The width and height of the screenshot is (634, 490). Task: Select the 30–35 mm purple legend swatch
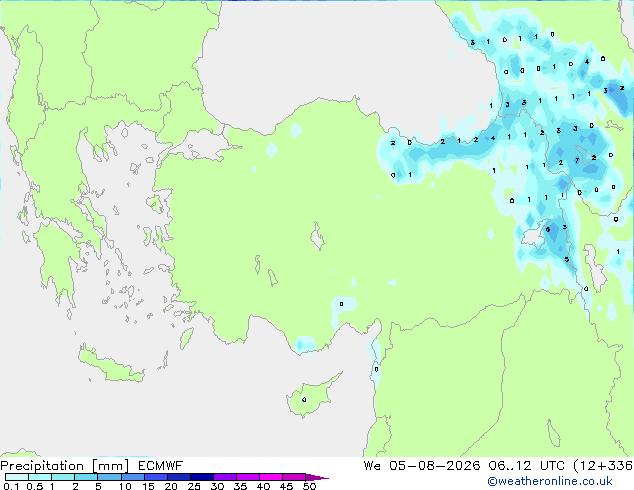[x=224, y=477]
